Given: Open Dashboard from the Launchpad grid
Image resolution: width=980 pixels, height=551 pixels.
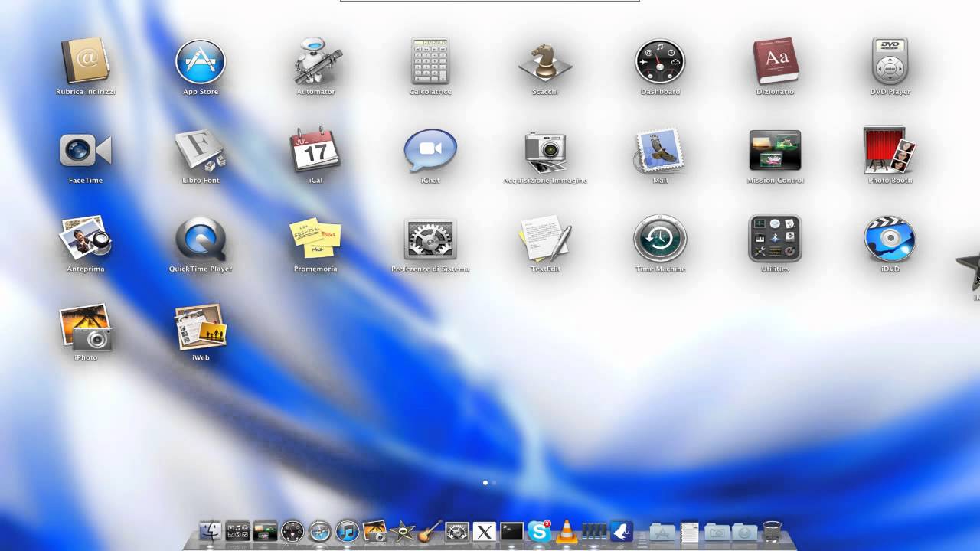Looking at the screenshot, I should (660, 62).
